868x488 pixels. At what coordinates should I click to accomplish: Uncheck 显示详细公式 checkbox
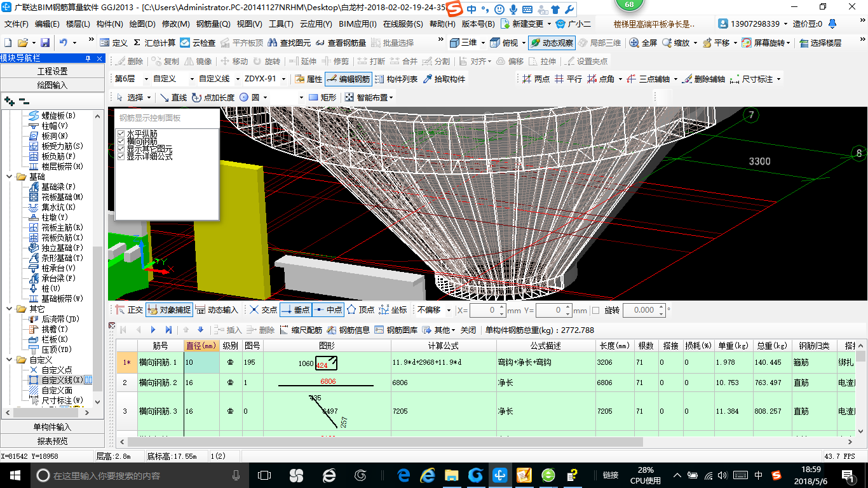[121, 156]
